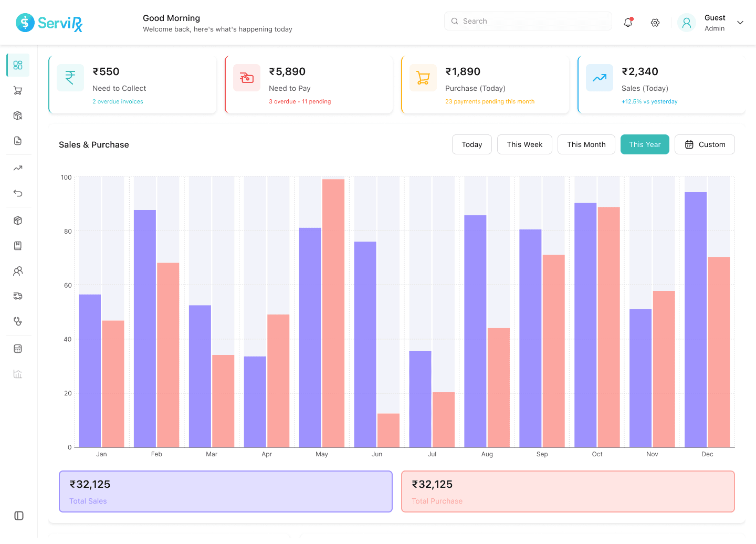Click inside the Search field
The height and width of the screenshot is (544, 756).
point(528,21)
